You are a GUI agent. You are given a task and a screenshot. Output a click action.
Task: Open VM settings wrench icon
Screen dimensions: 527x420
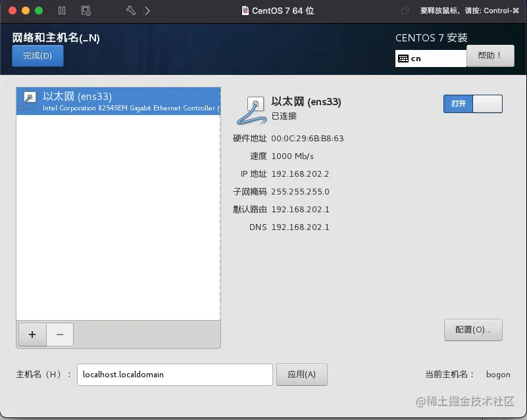pyautogui.click(x=131, y=11)
